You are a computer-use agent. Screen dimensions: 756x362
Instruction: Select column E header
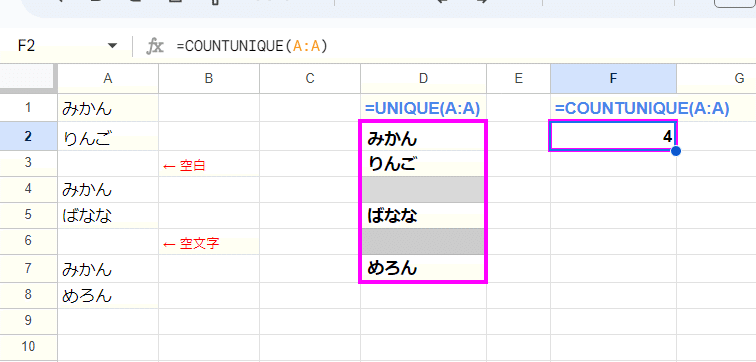pos(518,79)
